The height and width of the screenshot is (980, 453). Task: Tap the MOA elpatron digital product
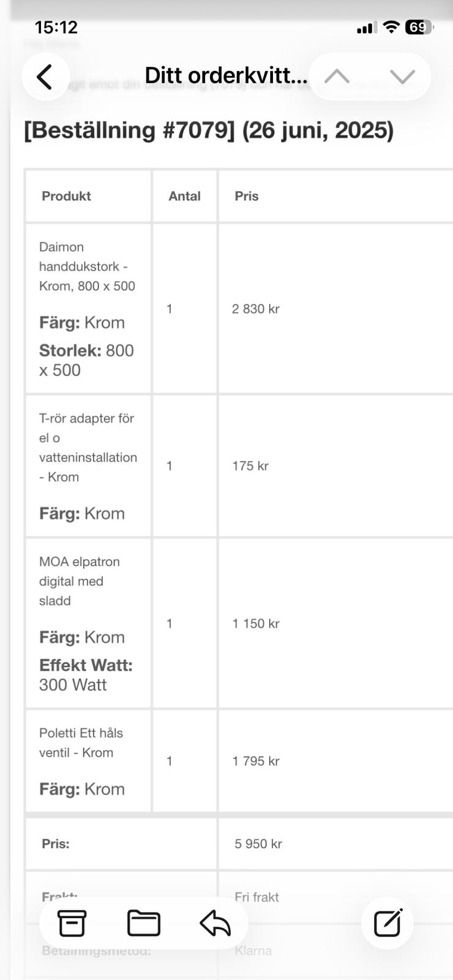tap(79, 581)
